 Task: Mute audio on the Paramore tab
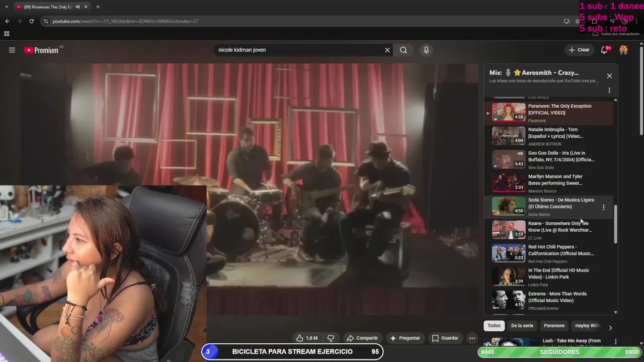77,7
